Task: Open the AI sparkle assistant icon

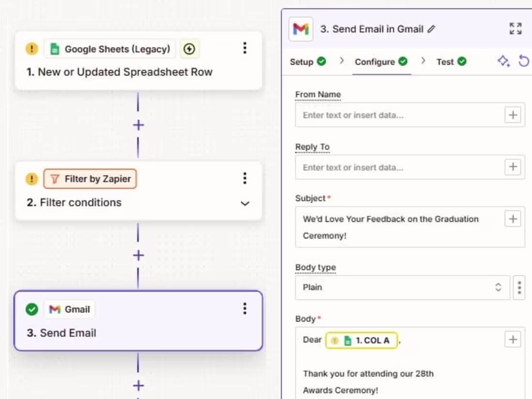Action: click(x=503, y=61)
